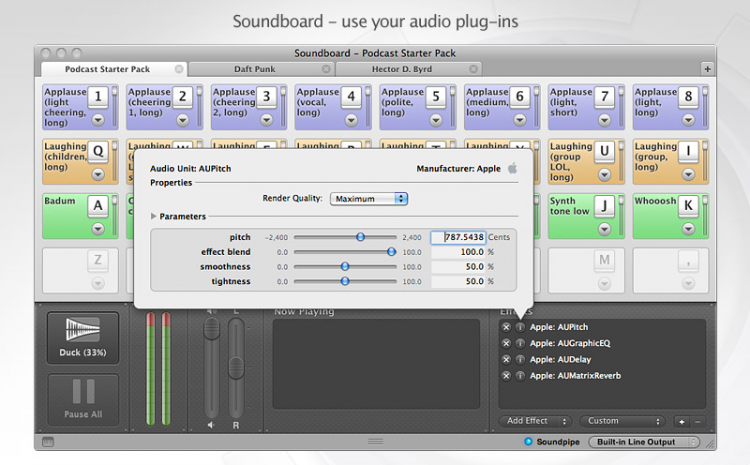The width and height of the screenshot is (750, 465).
Task: Trigger the Badum sound key A
Action: tap(97, 206)
